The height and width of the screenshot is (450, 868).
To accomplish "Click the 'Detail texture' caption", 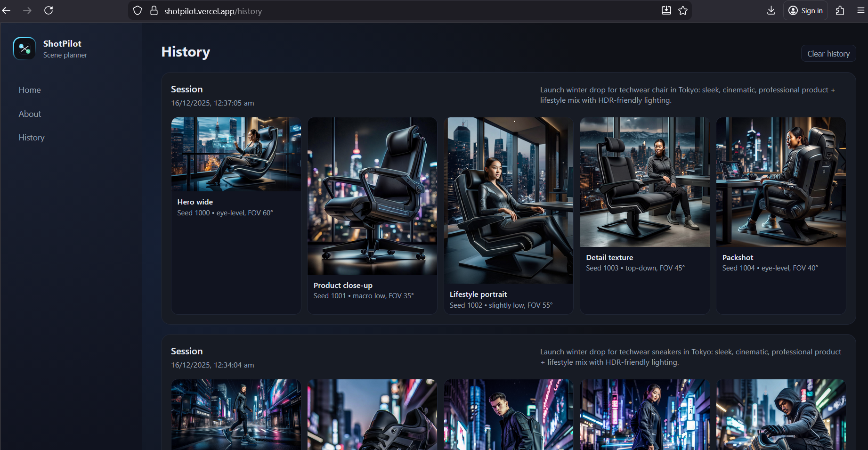I will coord(609,257).
